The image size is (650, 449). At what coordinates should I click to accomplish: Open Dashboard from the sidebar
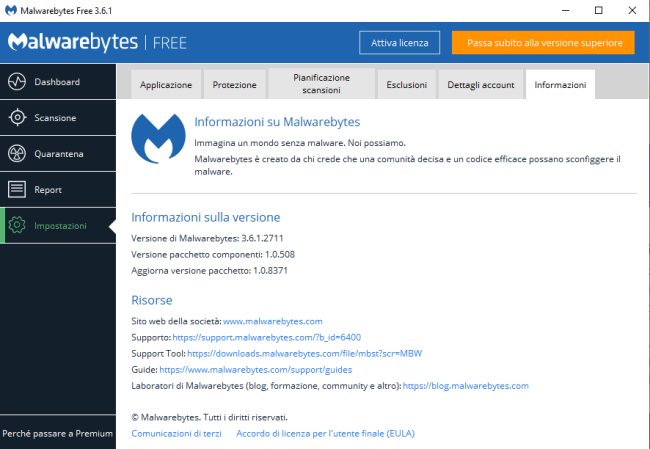coord(58,82)
